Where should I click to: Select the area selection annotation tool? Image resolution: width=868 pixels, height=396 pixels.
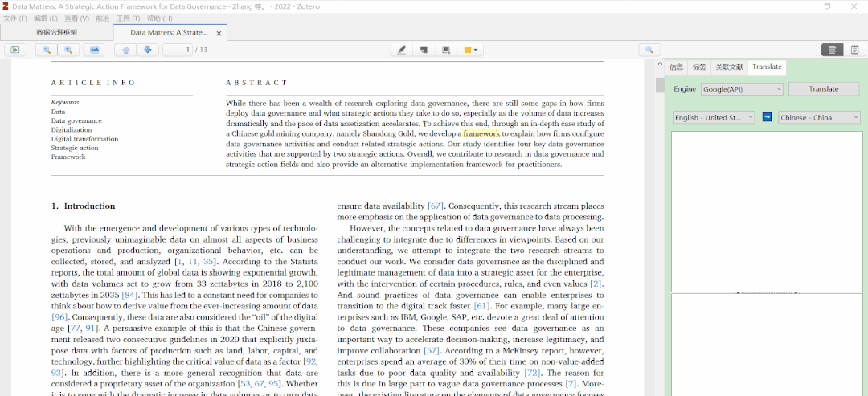(x=445, y=50)
